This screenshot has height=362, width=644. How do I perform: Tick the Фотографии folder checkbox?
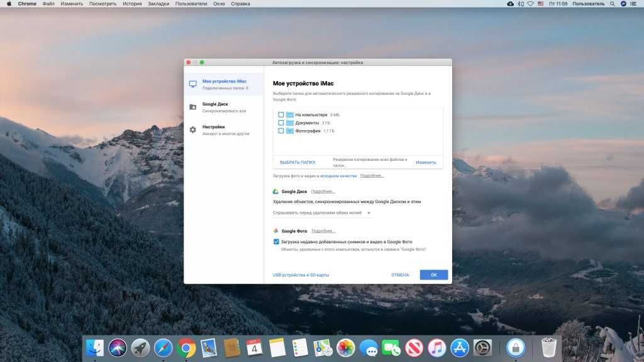pos(281,131)
